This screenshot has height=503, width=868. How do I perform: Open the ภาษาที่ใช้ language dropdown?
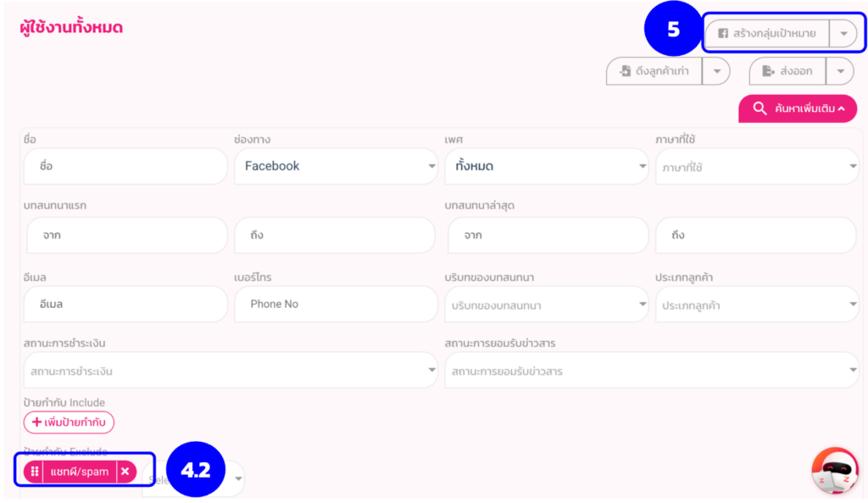(756, 167)
